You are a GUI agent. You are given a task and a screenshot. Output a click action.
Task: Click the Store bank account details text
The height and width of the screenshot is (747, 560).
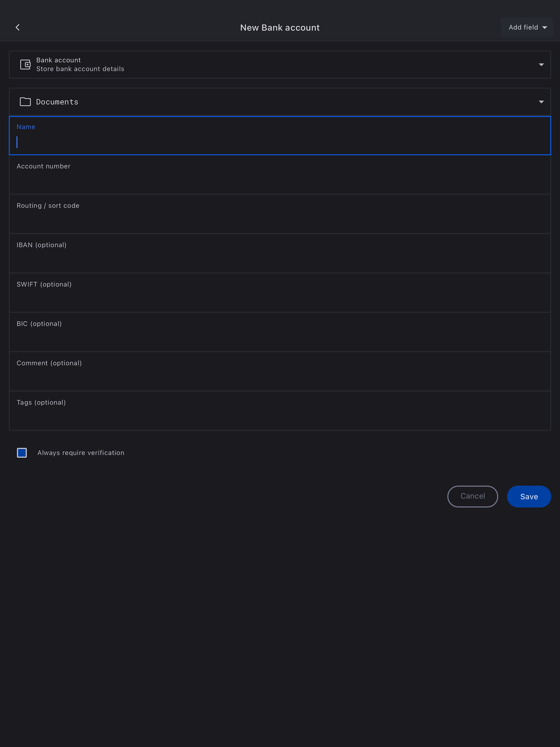pos(80,69)
